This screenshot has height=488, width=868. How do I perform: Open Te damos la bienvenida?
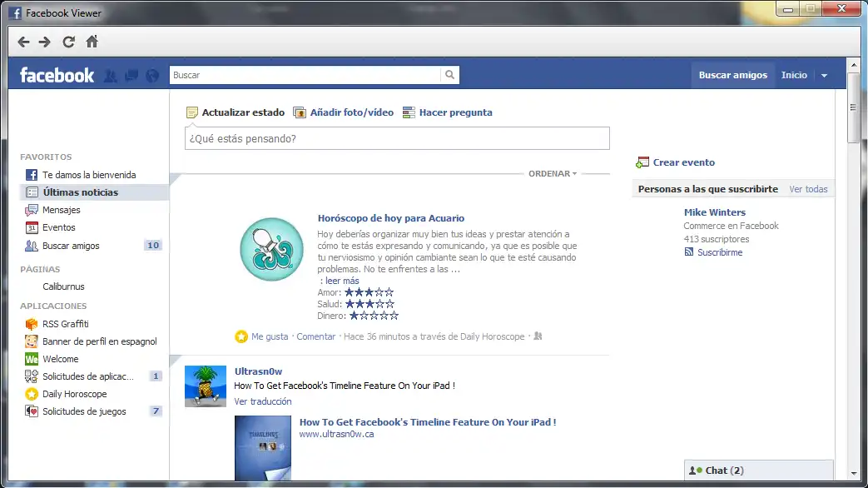[89, 175]
